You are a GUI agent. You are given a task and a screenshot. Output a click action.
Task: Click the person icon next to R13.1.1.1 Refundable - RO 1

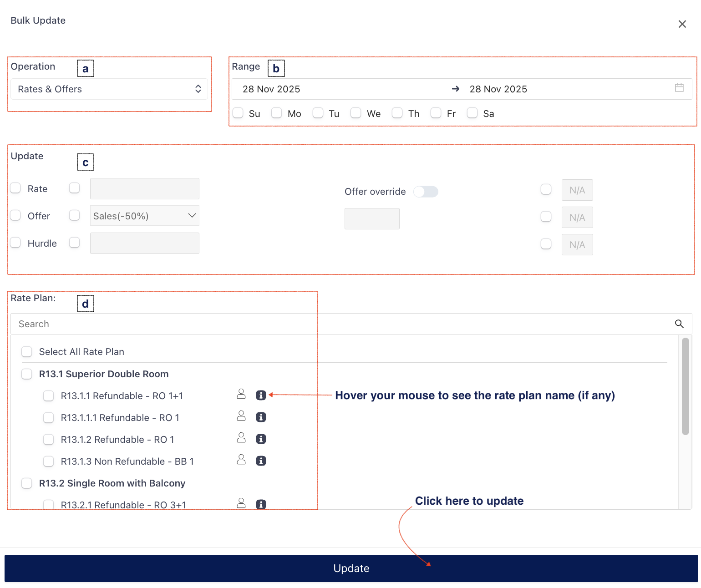coord(241,416)
